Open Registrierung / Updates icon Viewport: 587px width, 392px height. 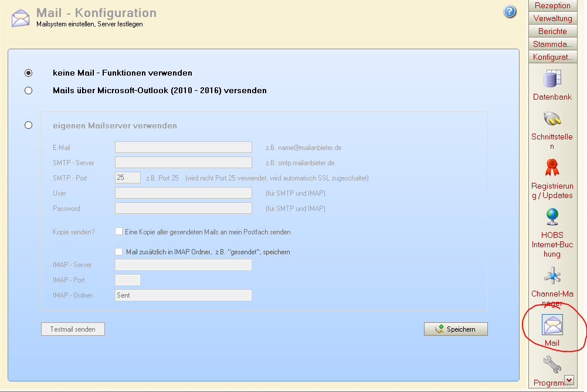click(x=552, y=168)
